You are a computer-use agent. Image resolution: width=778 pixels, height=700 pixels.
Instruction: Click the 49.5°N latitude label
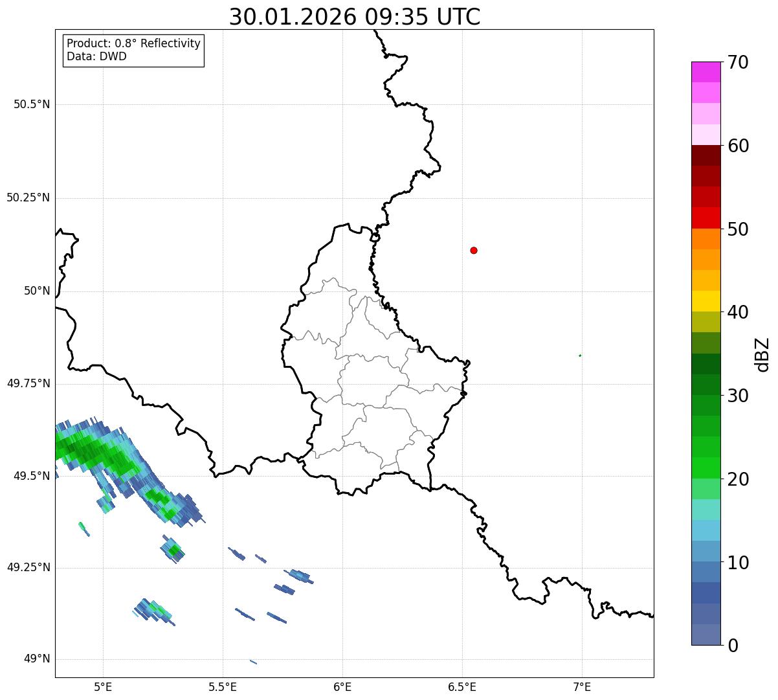pos(32,476)
